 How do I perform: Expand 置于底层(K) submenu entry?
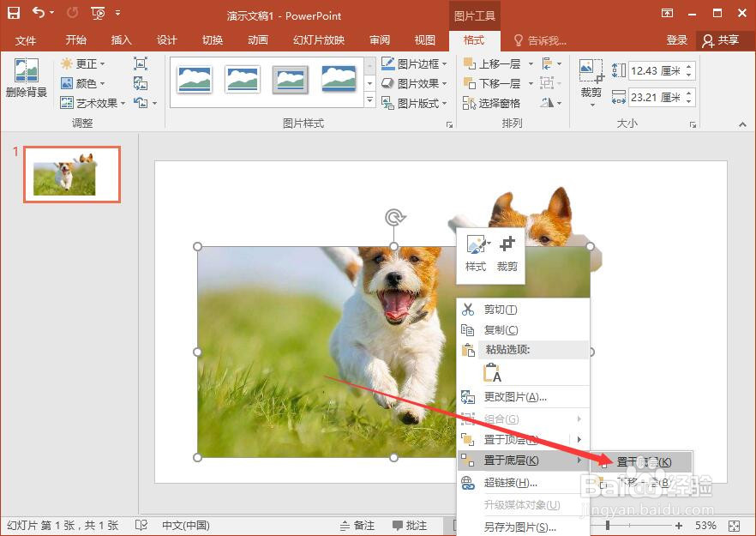click(x=523, y=461)
